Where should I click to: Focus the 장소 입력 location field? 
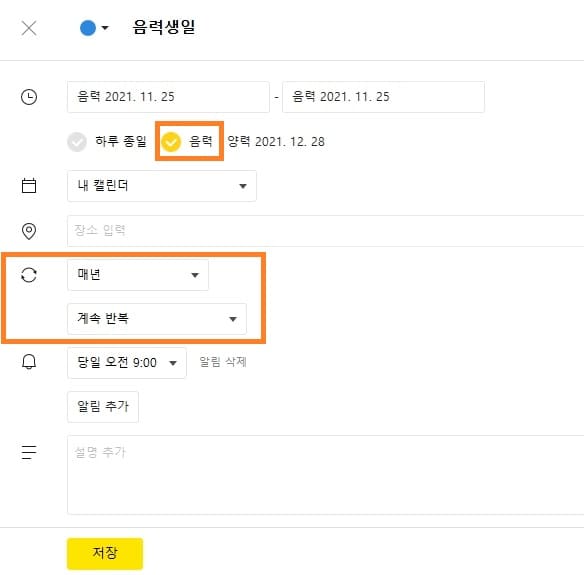pos(326,231)
